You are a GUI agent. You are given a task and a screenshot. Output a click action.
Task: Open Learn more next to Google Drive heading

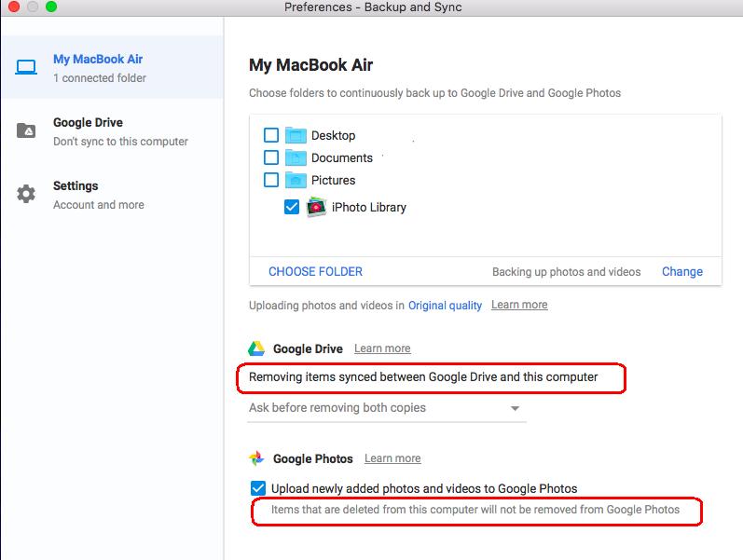coord(382,348)
